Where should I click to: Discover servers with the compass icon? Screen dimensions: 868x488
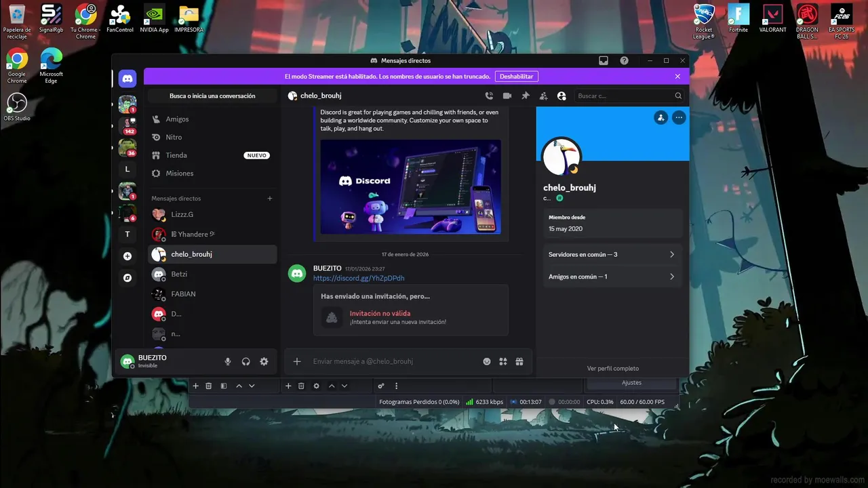pos(127,278)
